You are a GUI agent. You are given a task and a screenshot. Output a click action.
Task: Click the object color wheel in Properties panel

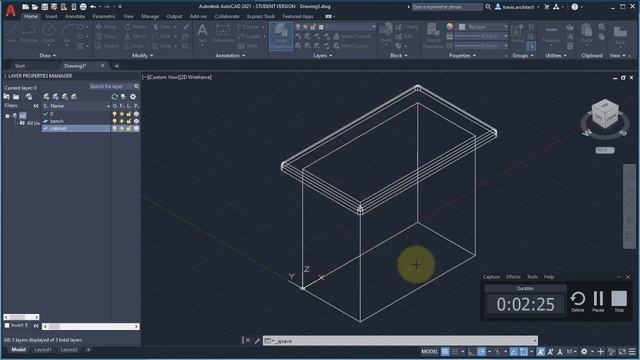450,27
